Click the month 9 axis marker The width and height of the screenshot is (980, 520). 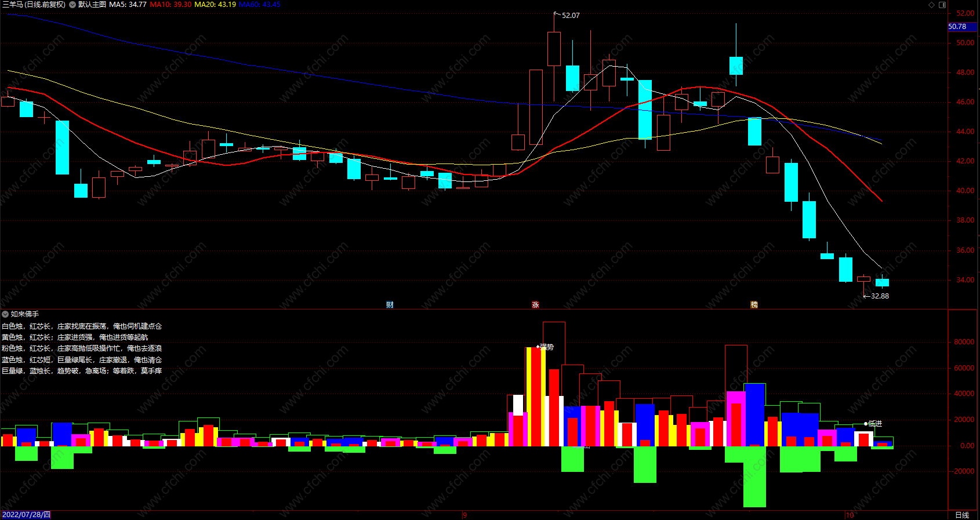click(x=465, y=515)
